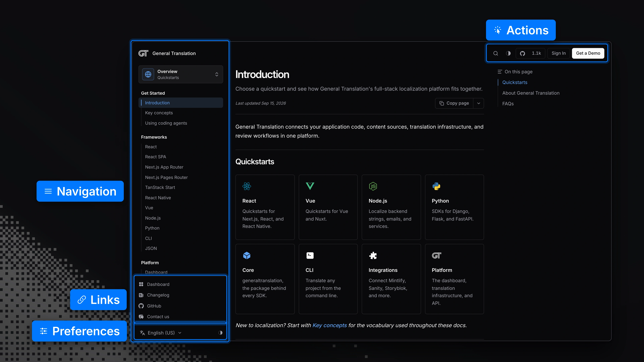Image resolution: width=644 pixels, height=362 pixels.
Task: Click the Sign In button
Action: coord(558,53)
